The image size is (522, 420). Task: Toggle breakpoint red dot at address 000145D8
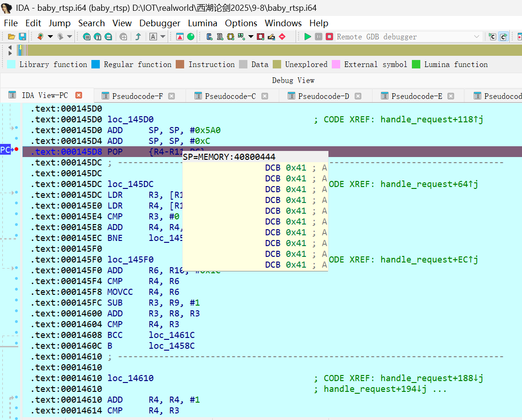(16, 150)
